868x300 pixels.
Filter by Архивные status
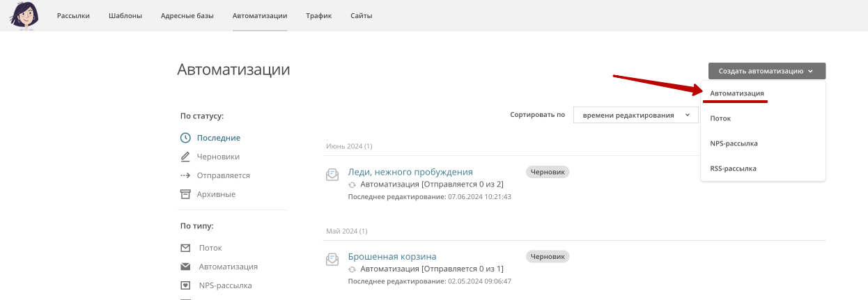(x=216, y=194)
